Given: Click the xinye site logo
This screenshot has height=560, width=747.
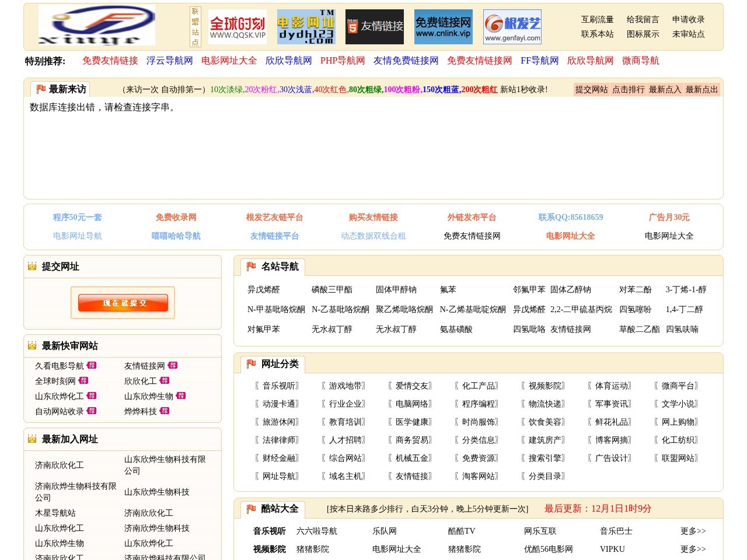Looking at the screenshot, I should [x=96, y=25].
